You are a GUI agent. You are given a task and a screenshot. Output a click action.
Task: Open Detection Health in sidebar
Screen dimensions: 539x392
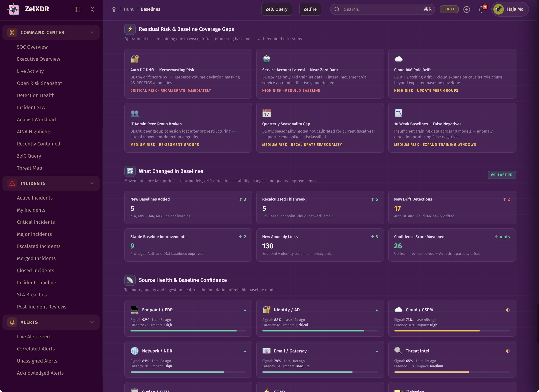click(36, 95)
